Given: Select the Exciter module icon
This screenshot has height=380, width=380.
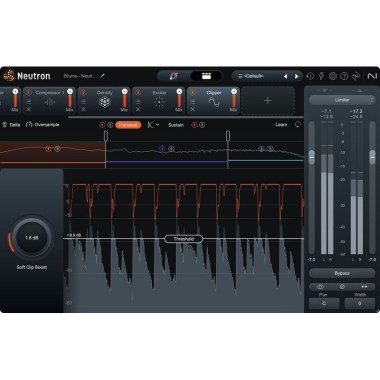Looking at the screenshot, I should click(159, 102).
